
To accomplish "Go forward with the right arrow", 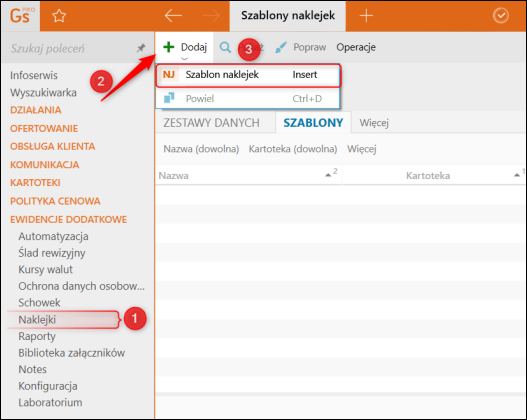I will tap(211, 15).
